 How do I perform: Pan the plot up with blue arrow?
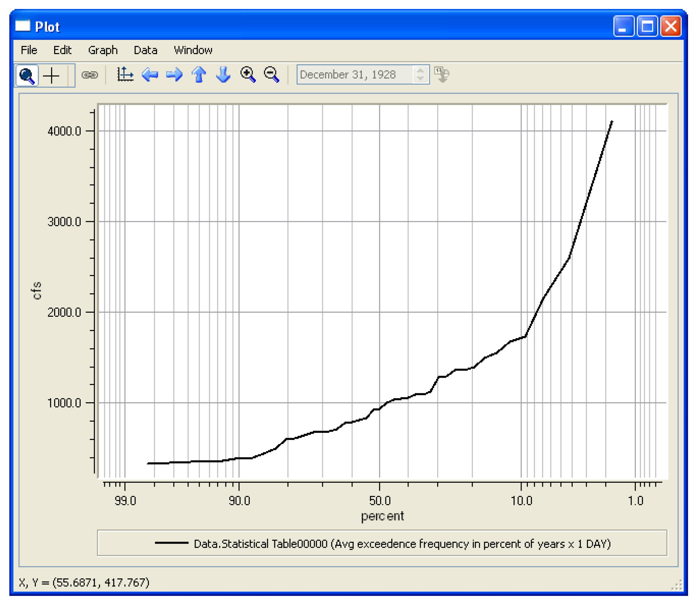(199, 75)
